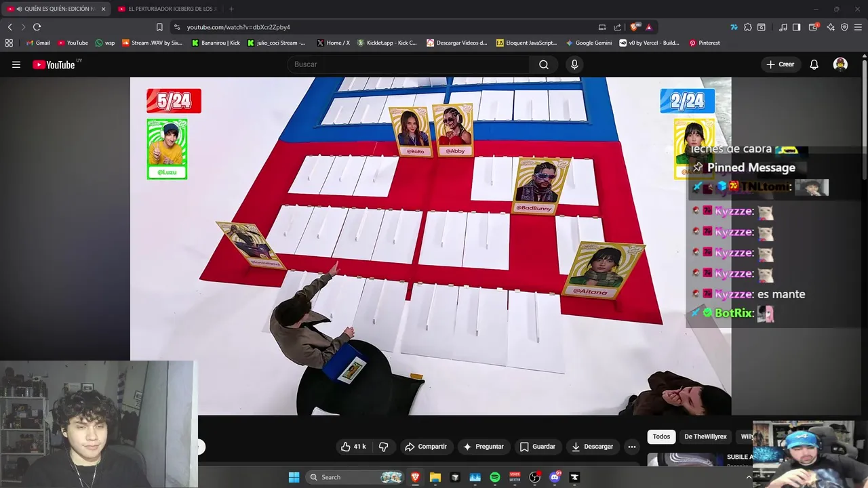Open the SUBILE recommended video thumbnail
Screen dimensions: 868x488
(685, 460)
